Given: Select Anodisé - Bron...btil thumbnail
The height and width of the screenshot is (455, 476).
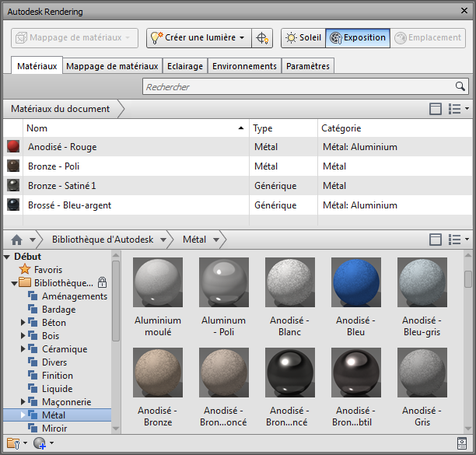Looking at the screenshot, I should click(356, 373).
